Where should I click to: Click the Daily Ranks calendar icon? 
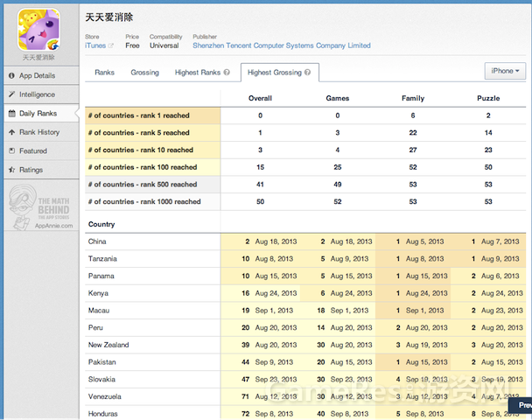point(11,113)
